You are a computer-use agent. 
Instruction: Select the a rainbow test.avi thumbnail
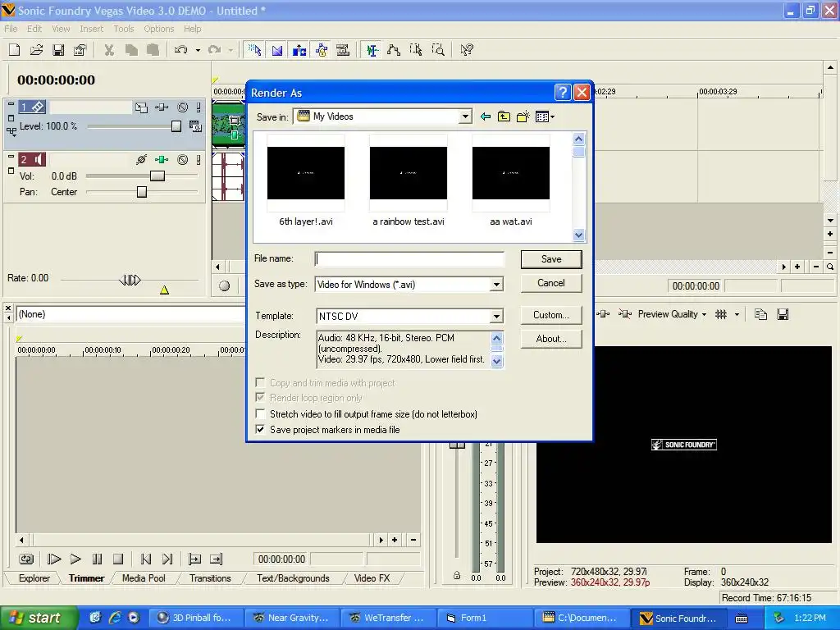click(409, 173)
